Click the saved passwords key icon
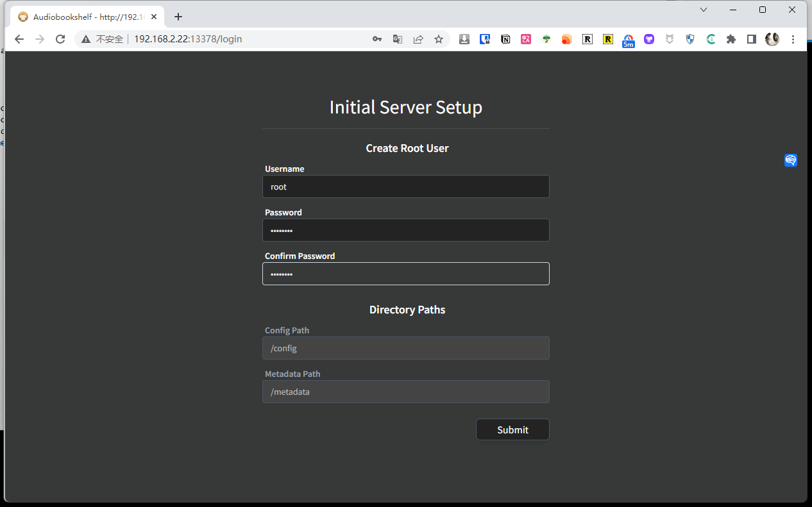812x507 pixels. coord(377,39)
